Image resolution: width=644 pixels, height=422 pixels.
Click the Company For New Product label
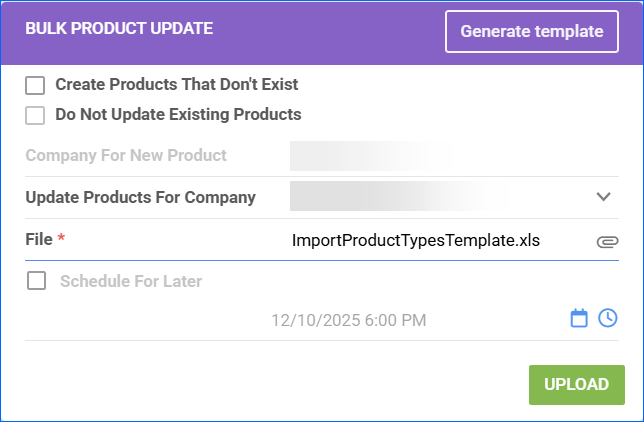click(x=126, y=156)
